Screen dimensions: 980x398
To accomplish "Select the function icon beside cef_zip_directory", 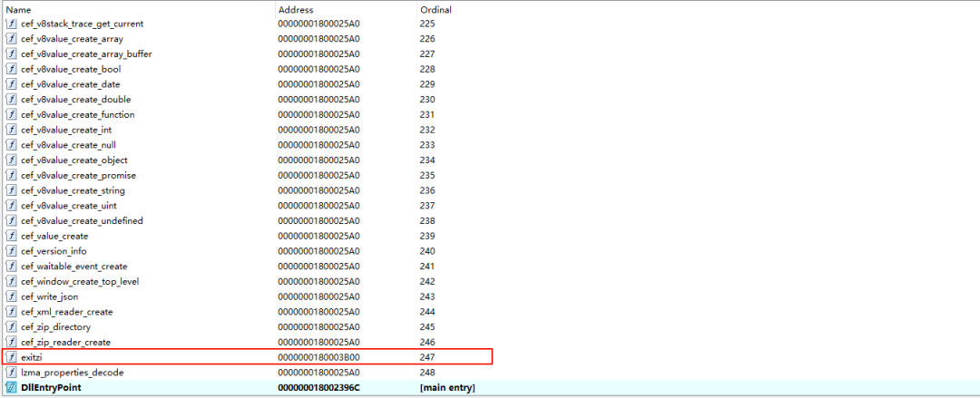I will pos(11,326).
